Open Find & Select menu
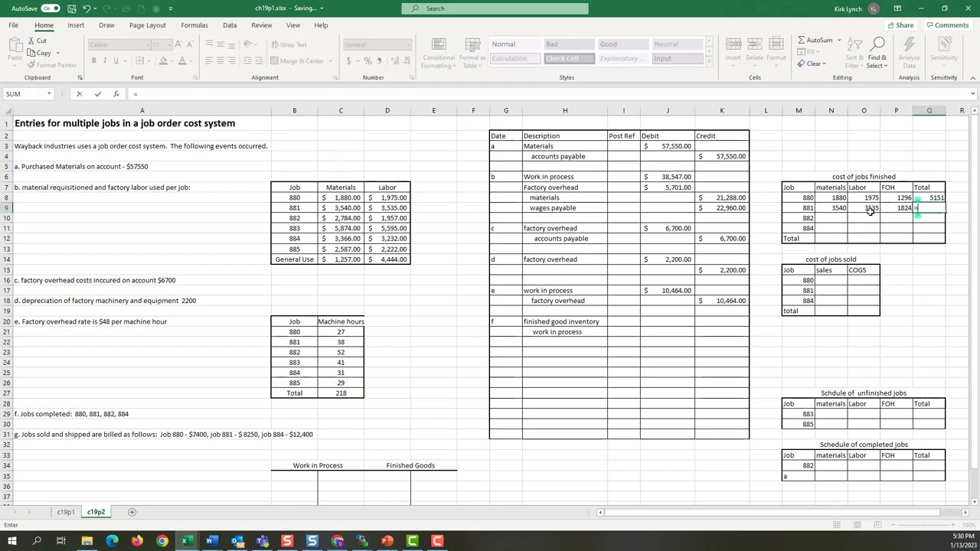 (x=877, y=52)
